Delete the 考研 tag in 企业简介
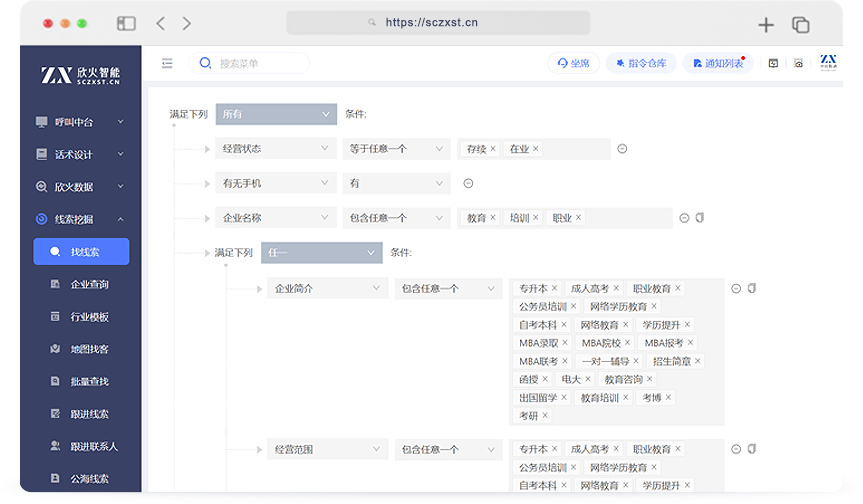This screenshot has height=504, width=863. click(545, 415)
